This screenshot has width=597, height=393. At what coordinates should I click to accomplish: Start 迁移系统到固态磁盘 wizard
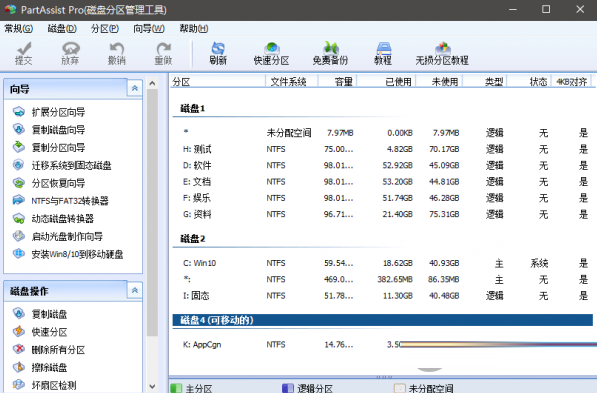click(x=62, y=165)
